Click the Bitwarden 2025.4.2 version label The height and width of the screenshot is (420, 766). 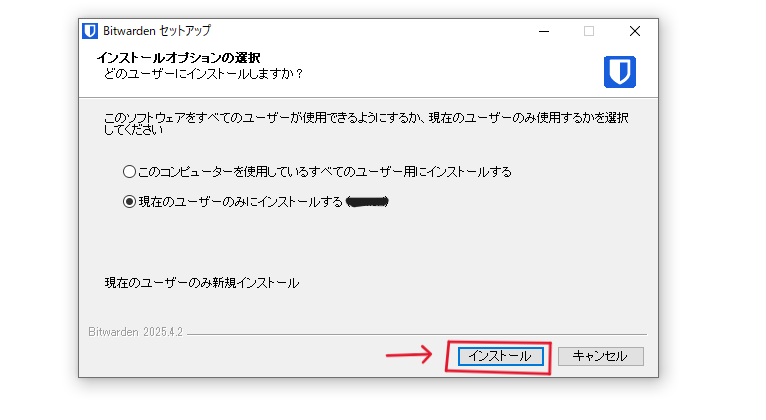[135, 332]
